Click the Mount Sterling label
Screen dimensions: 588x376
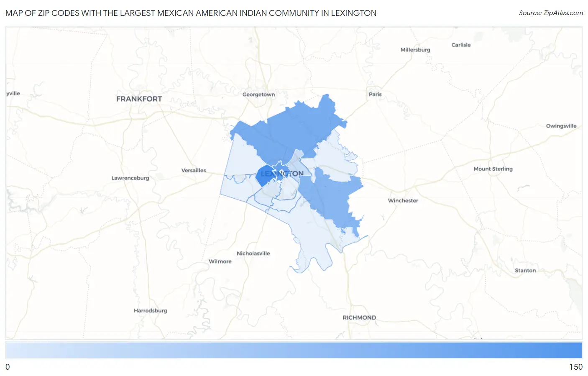tap(493, 169)
